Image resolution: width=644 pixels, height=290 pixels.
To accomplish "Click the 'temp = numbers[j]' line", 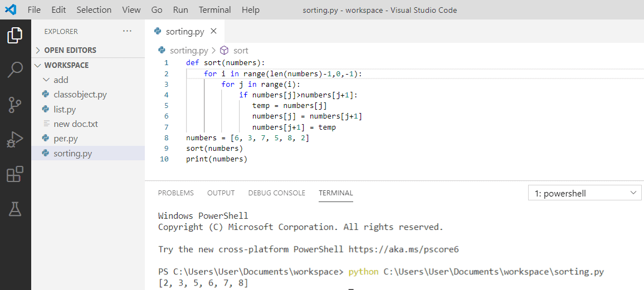I will point(290,106).
